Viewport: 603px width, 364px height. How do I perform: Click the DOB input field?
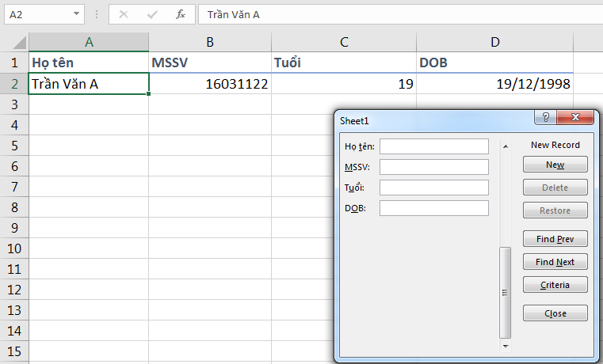tap(434, 208)
